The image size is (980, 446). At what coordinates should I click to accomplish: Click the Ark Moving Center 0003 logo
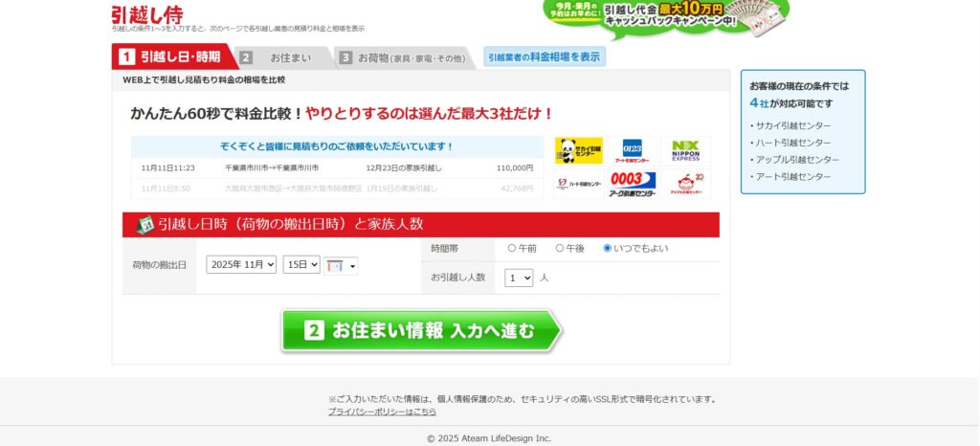(x=633, y=184)
